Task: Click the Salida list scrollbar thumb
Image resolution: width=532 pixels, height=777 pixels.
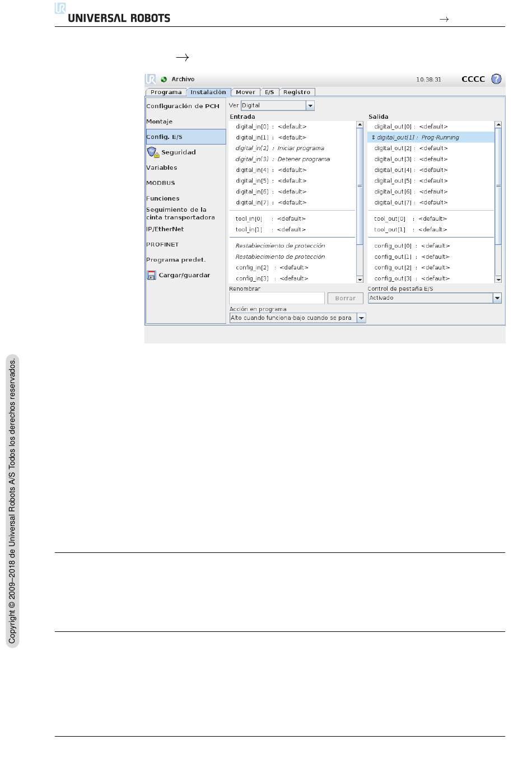Action: [498, 186]
